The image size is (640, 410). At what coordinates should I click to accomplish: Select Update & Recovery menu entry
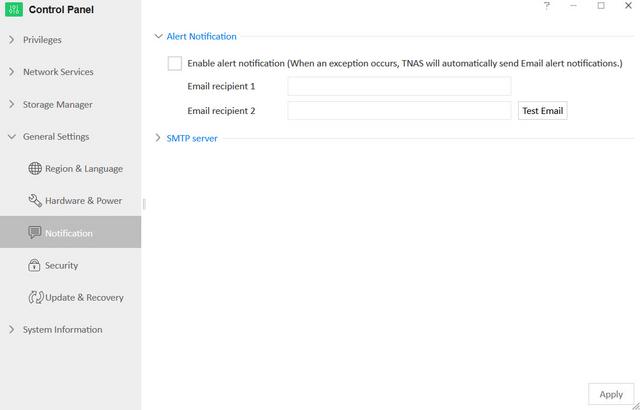pyautogui.click(x=71, y=297)
